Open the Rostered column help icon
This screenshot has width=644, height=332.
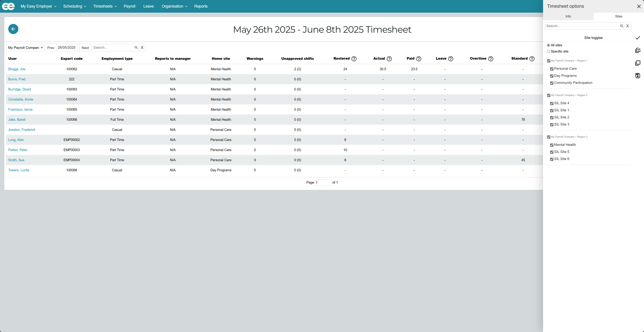coord(354,59)
